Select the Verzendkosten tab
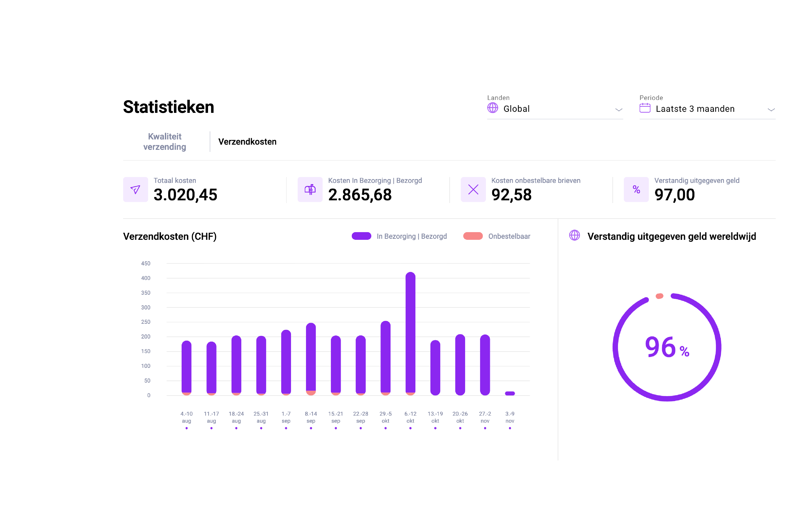 (x=247, y=142)
